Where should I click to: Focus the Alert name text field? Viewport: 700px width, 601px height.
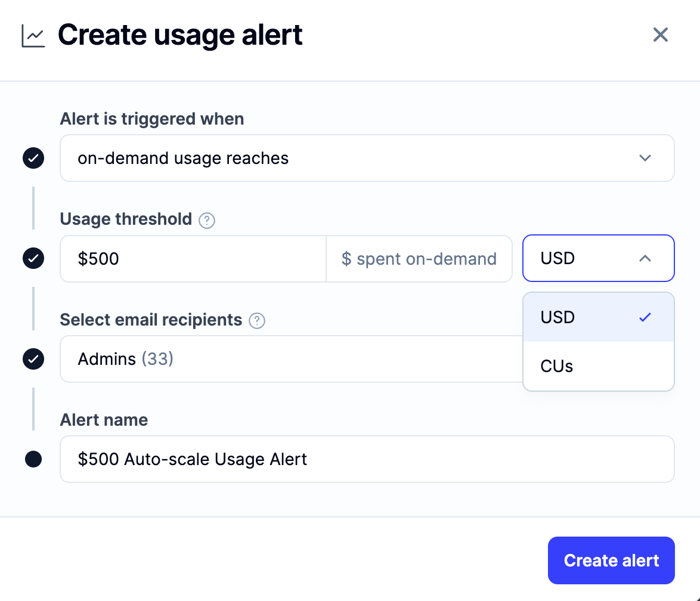click(367, 459)
